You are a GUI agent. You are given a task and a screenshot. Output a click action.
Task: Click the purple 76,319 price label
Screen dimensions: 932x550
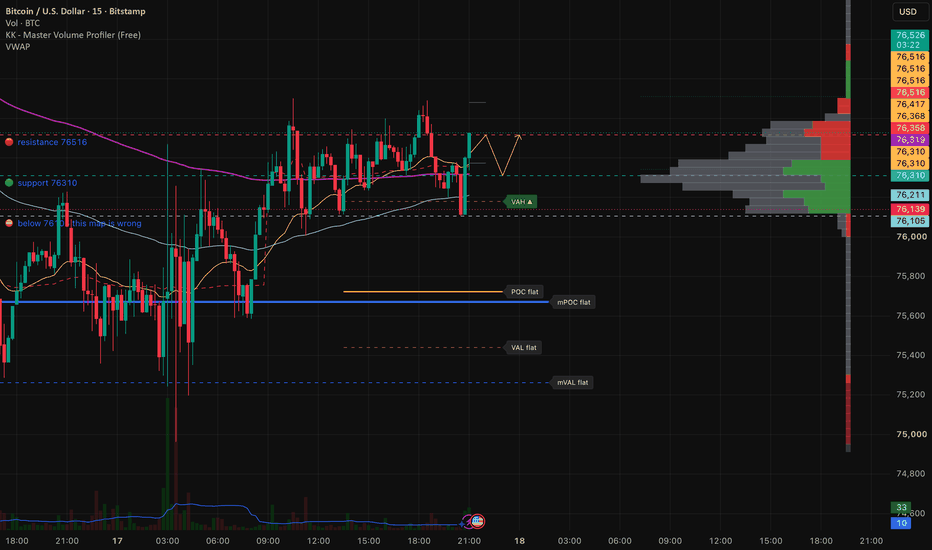click(x=910, y=140)
